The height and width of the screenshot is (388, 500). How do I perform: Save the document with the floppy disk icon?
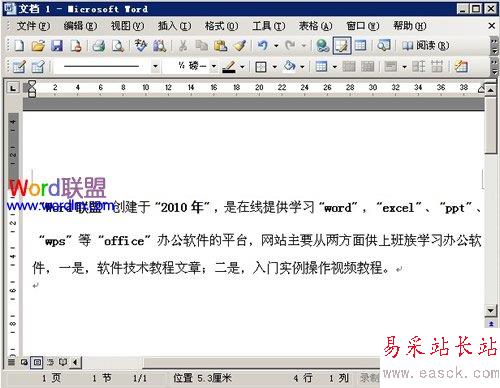click(57, 46)
